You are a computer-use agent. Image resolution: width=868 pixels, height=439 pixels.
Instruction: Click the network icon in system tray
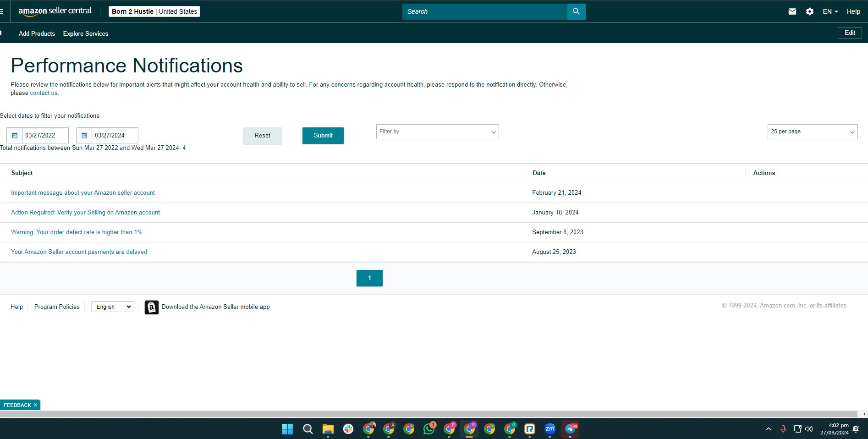click(x=797, y=429)
